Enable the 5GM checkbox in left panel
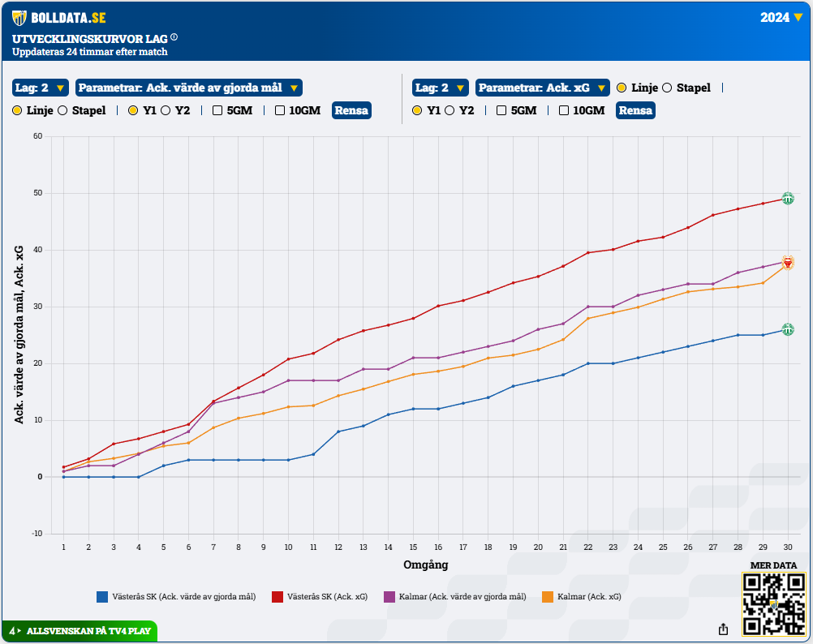 [x=217, y=110]
